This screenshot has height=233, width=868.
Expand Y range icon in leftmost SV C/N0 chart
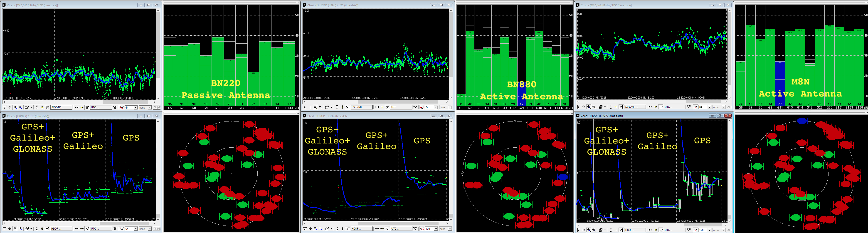(x=37, y=108)
